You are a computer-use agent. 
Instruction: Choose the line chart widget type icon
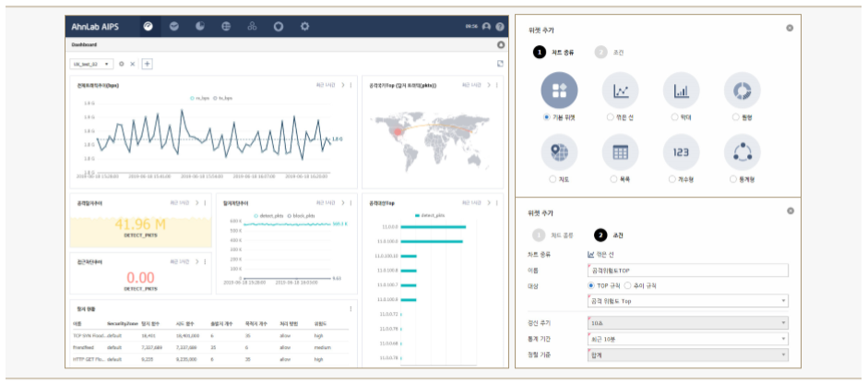click(620, 90)
